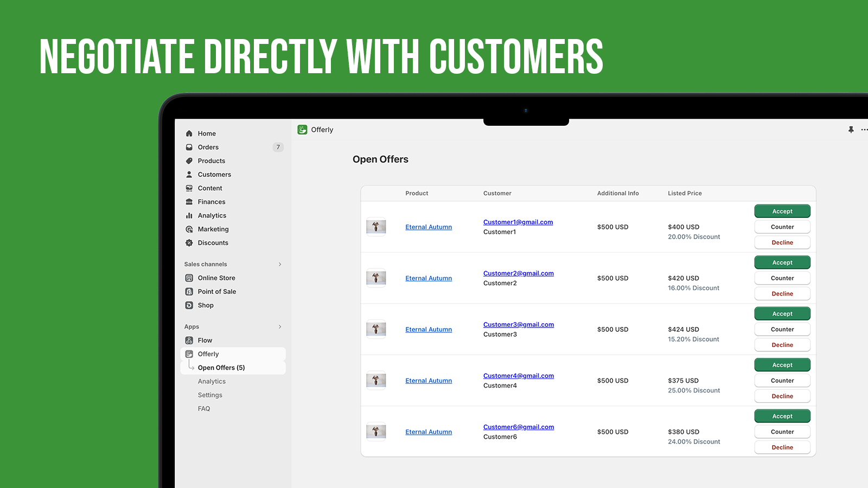Click the '20.00% Discount' text

(x=694, y=237)
